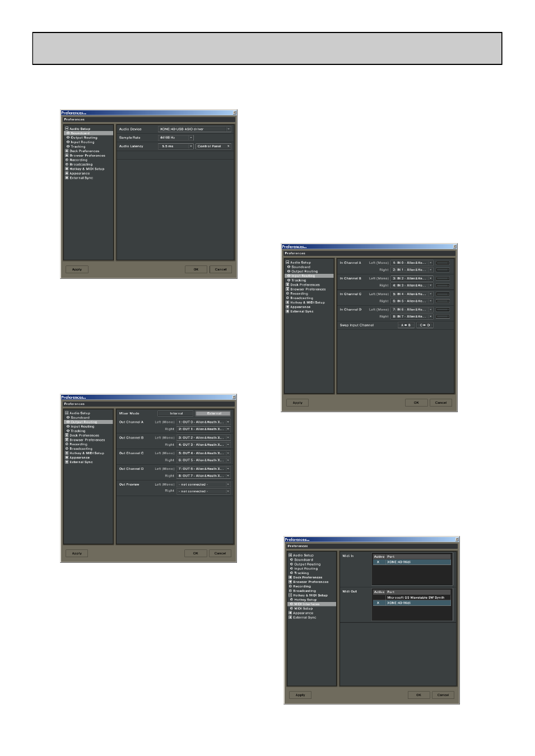The width and height of the screenshot is (535, 756).
Task: Open Out Channel A Left (Mono) dropdown
Action: tap(204, 422)
